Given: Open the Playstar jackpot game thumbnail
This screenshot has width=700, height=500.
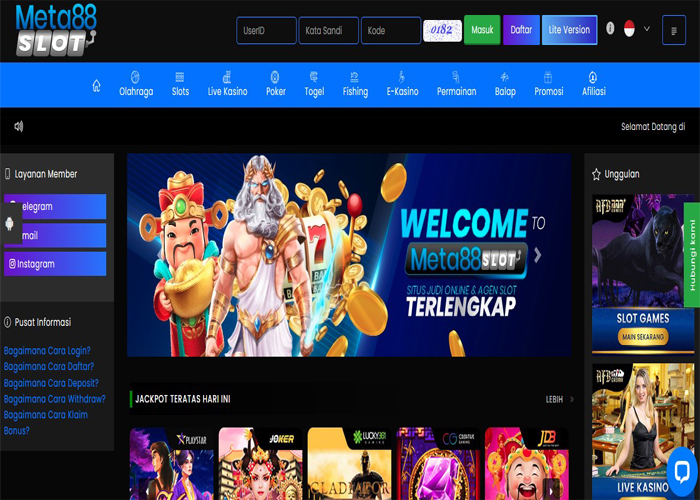Looking at the screenshot, I should (x=171, y=463).
